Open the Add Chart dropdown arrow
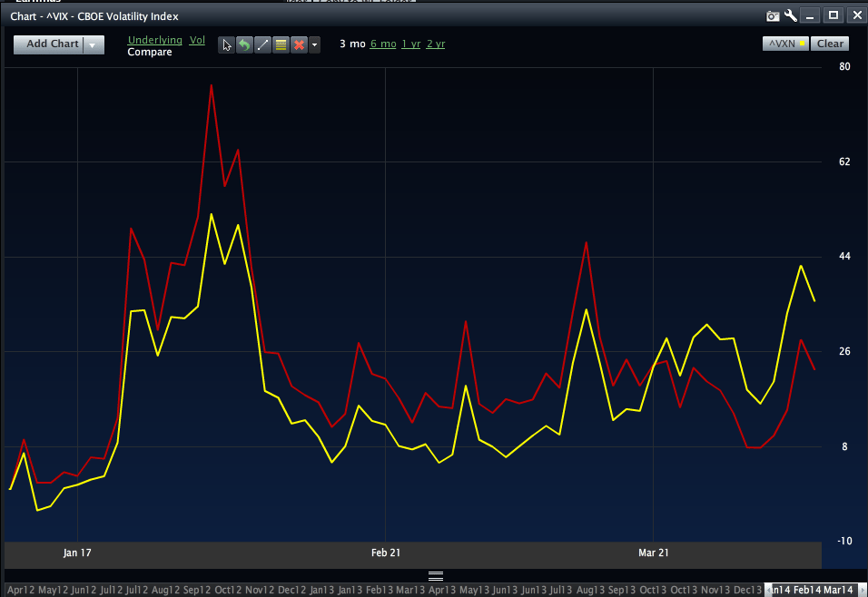Screen dimensions: 868x597 click(93, 44)
